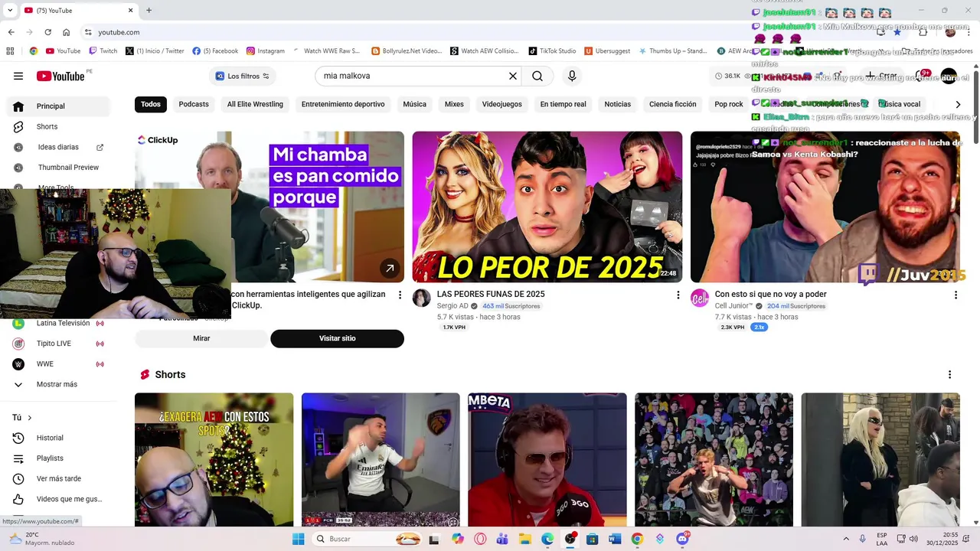Open options menu for LAS PEORES FUNAS DE 2025

678,295
